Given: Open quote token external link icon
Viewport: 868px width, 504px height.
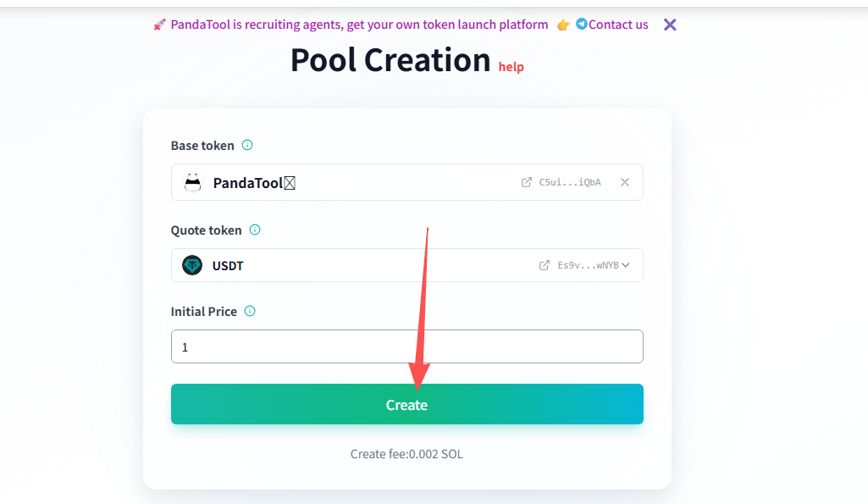Looking at the screenshot, I should 545,265.
